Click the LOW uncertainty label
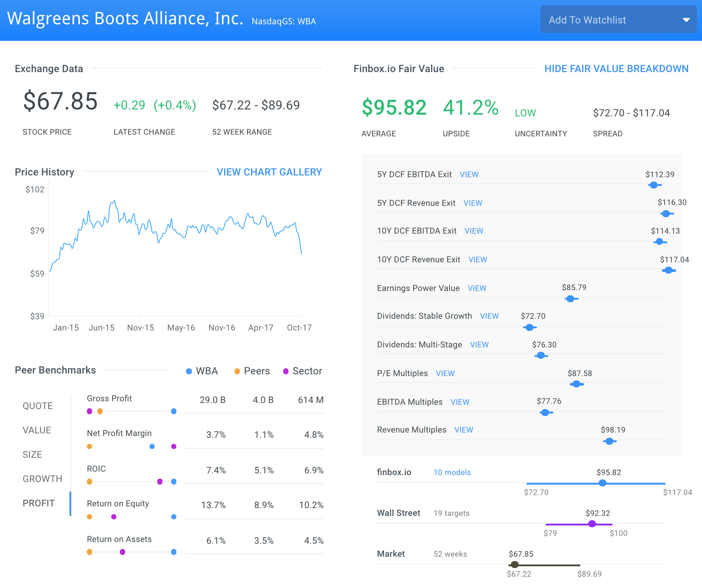Viewport: 702px width, 588px height. point(525,113)
